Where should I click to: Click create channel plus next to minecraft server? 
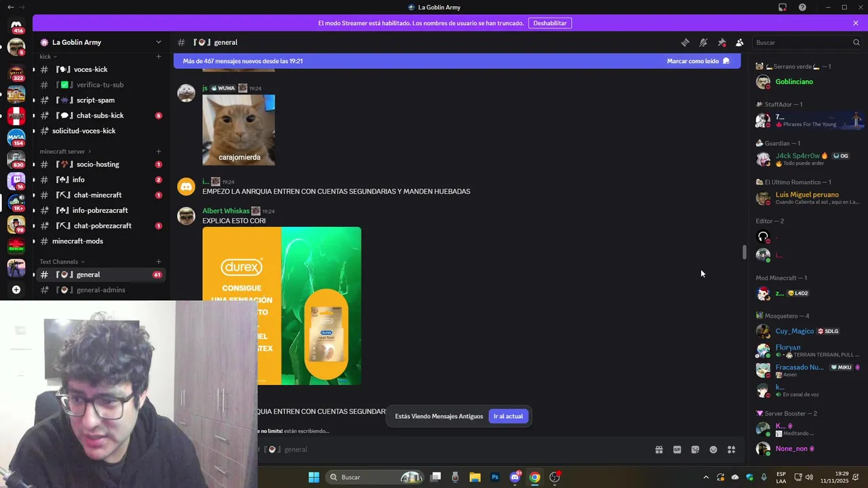coord(159,151)
